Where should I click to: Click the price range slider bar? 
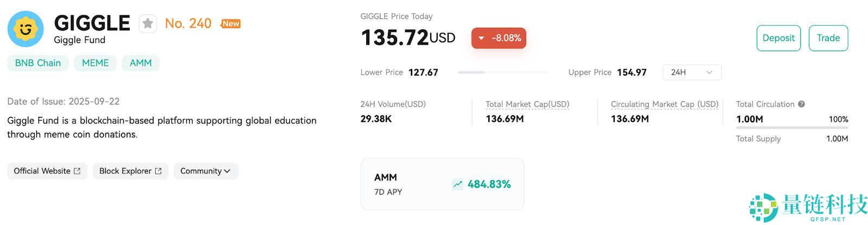[x=503, y=72]
